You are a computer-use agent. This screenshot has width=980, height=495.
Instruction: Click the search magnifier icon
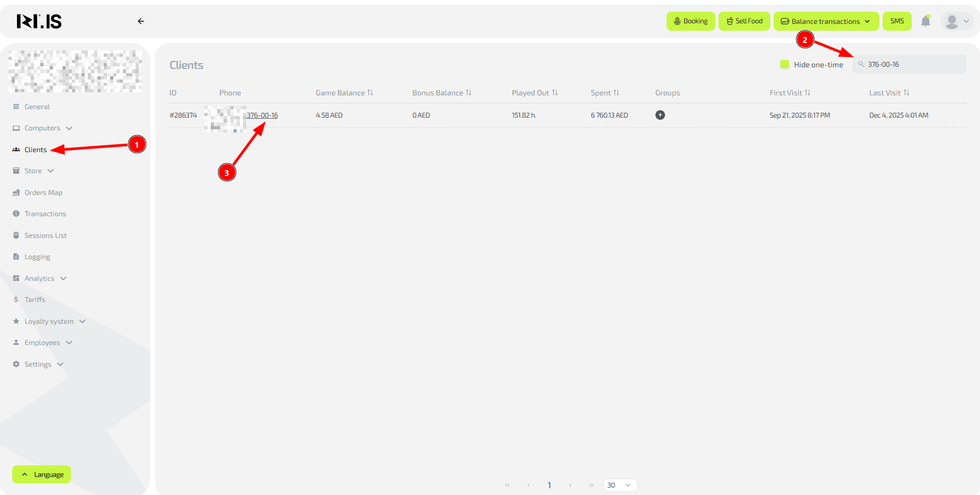point(861,64)
